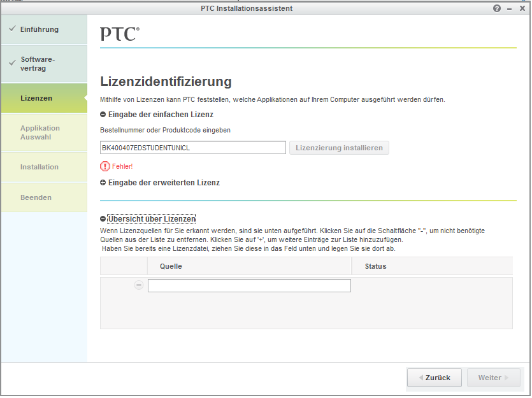Click the Weiter button

tap(494, 378)
